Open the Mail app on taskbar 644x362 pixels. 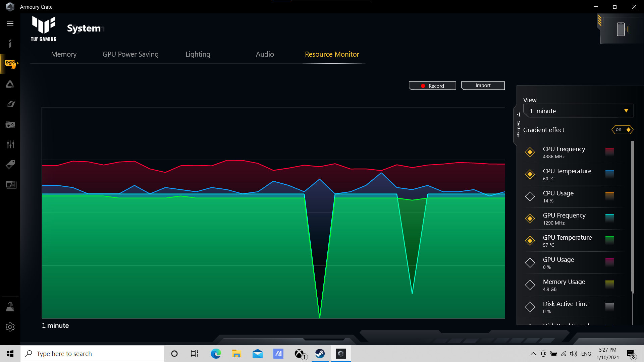[258, 354]
